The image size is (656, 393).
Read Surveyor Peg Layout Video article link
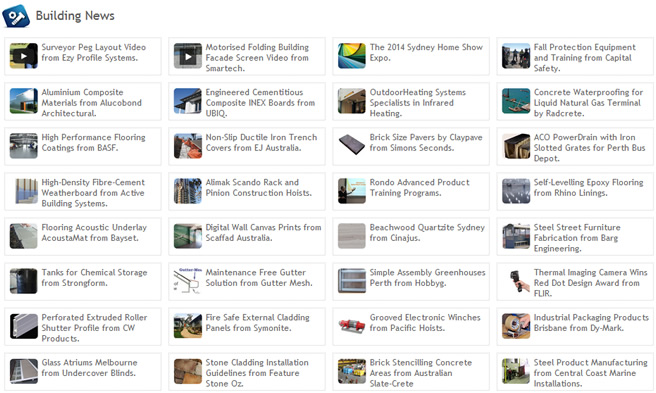pos(94,53)
